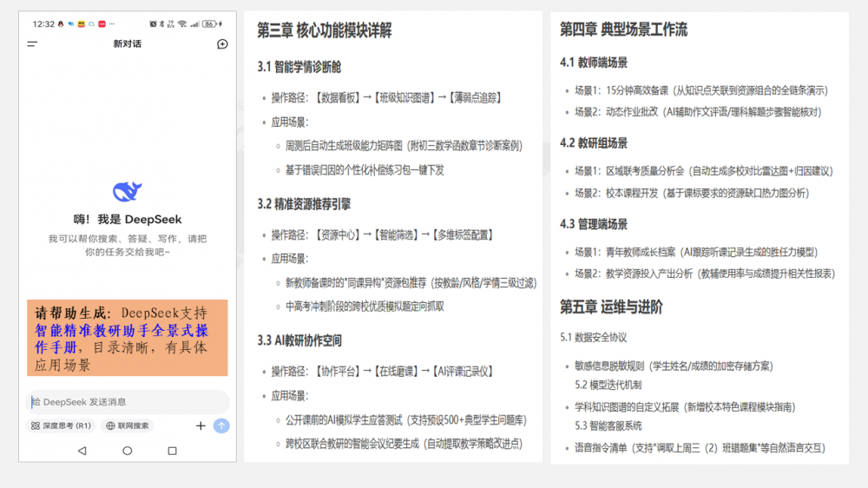Toggle the 联网搜索 web search option
This screenshot has width=868, height=488.
[128, 425]
